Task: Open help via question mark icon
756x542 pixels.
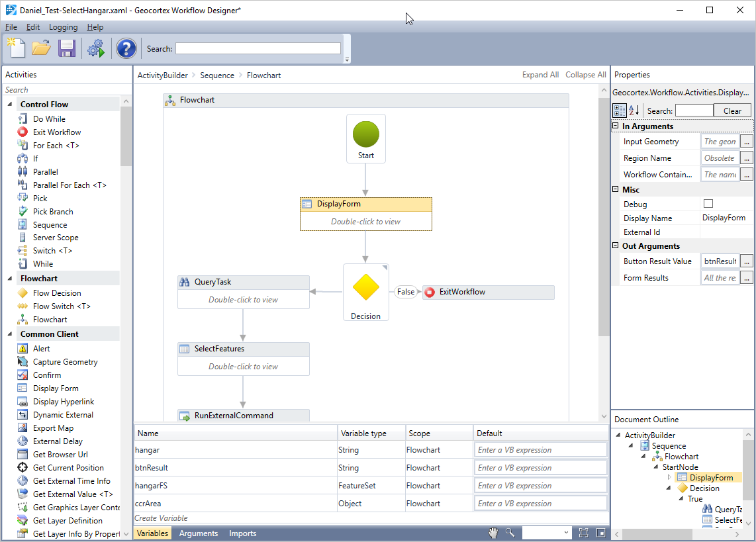Action: [126, 48]
